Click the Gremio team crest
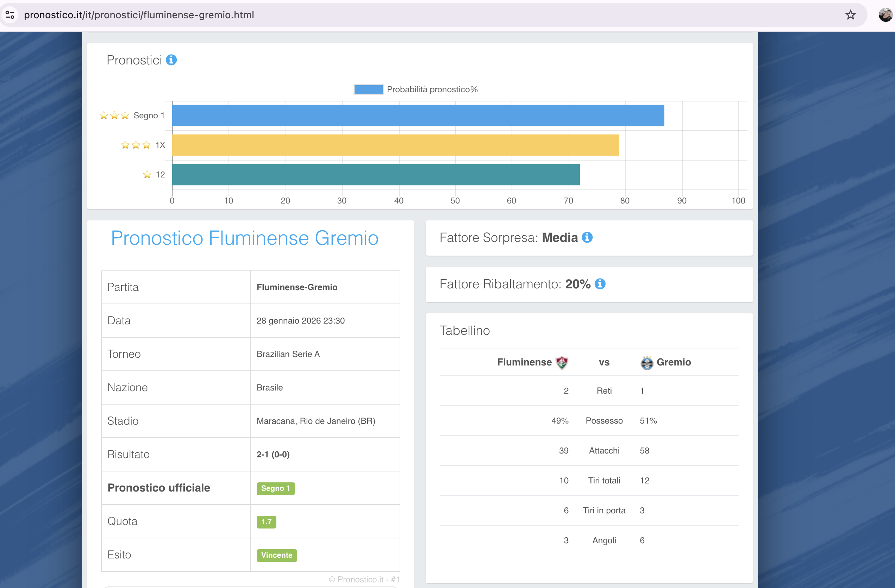 [646, 362]
